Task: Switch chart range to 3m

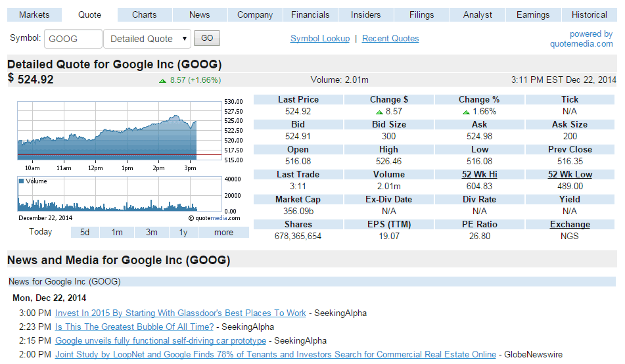Action: point(151,232)
